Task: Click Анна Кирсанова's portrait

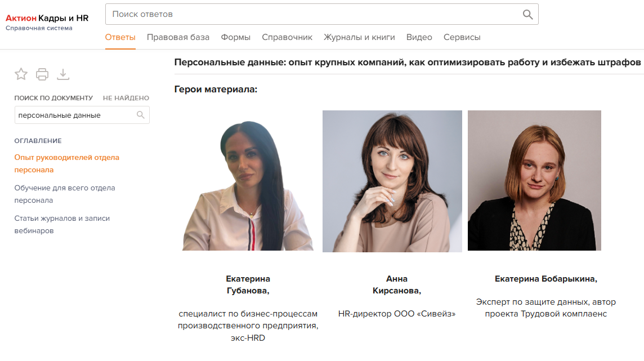Action: (x=392, y=181)
